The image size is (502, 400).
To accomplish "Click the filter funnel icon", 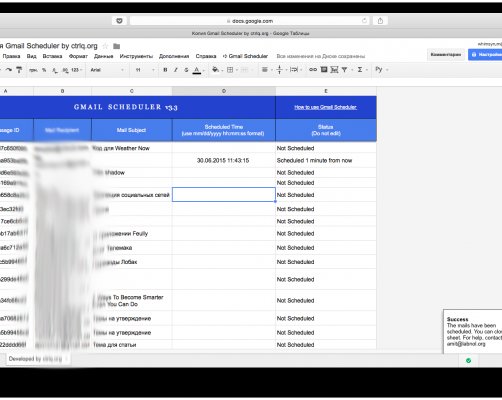I will pyautogui.click(x=345, y=70).
